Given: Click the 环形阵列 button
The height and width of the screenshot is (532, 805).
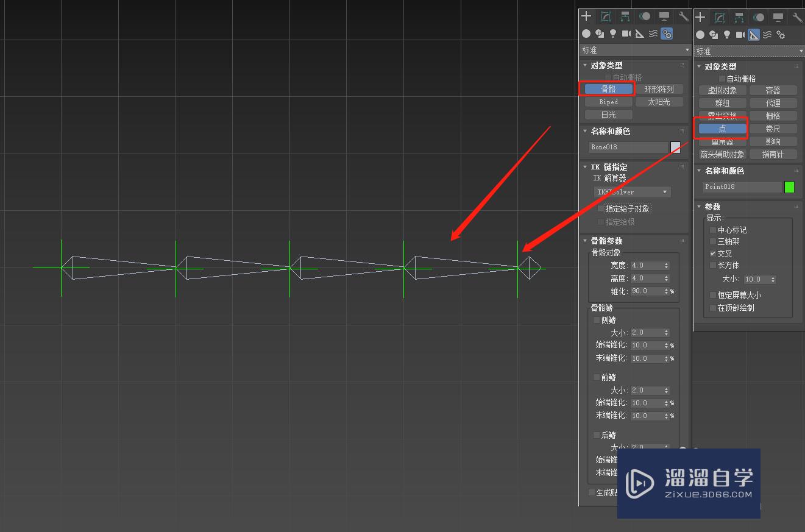Looking at the screenshot, I should point(659,89).
